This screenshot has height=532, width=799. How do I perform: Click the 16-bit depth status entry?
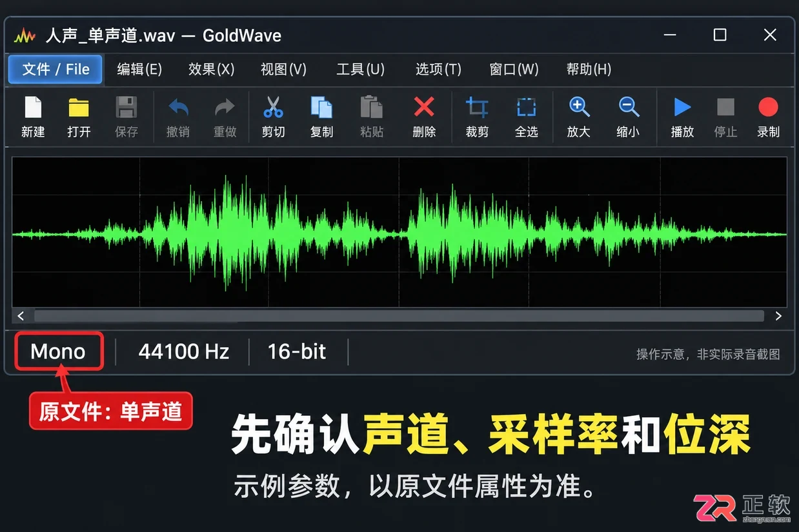(297, 351)
